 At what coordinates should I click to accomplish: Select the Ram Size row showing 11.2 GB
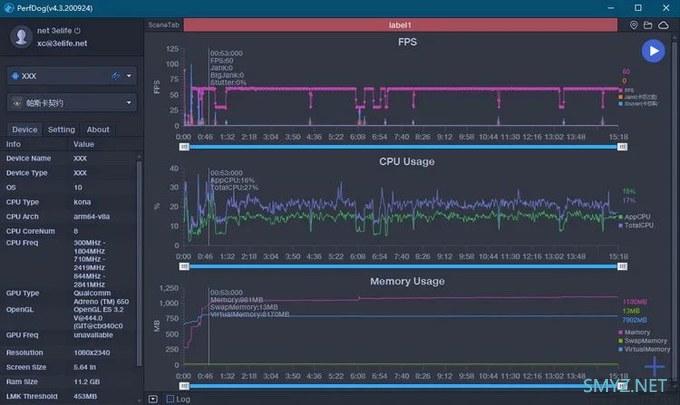click(69, 382)
